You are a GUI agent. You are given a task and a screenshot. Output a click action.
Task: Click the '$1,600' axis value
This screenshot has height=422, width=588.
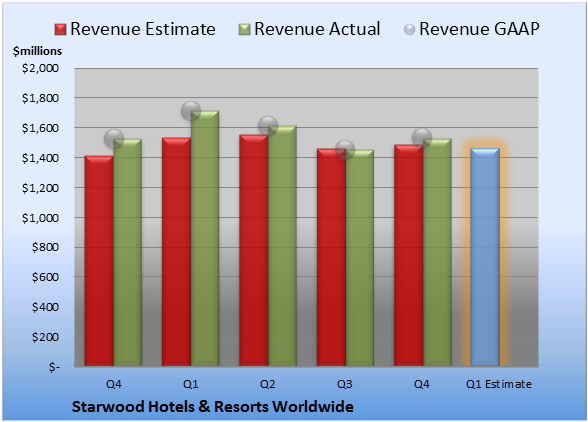click(x=40, y=128)
